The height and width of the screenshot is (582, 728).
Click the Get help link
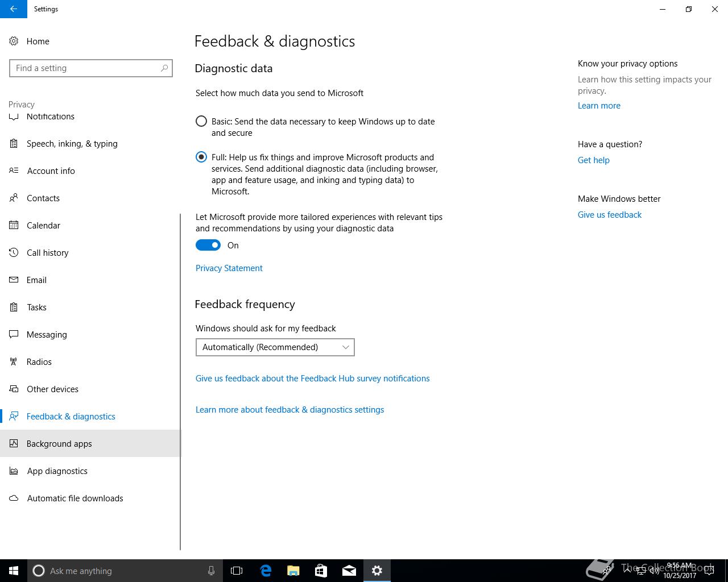pyautogui.click(x=594, y=160)
